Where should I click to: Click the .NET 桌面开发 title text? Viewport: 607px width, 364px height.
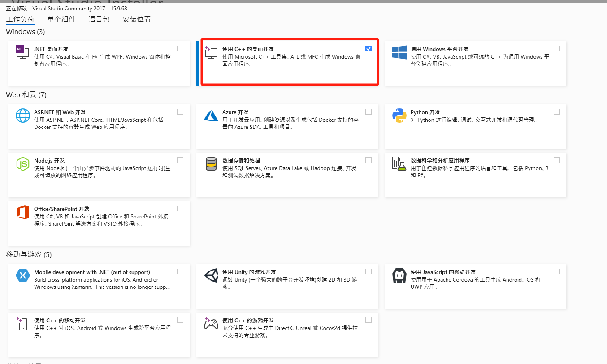click(x=51, y=49)
